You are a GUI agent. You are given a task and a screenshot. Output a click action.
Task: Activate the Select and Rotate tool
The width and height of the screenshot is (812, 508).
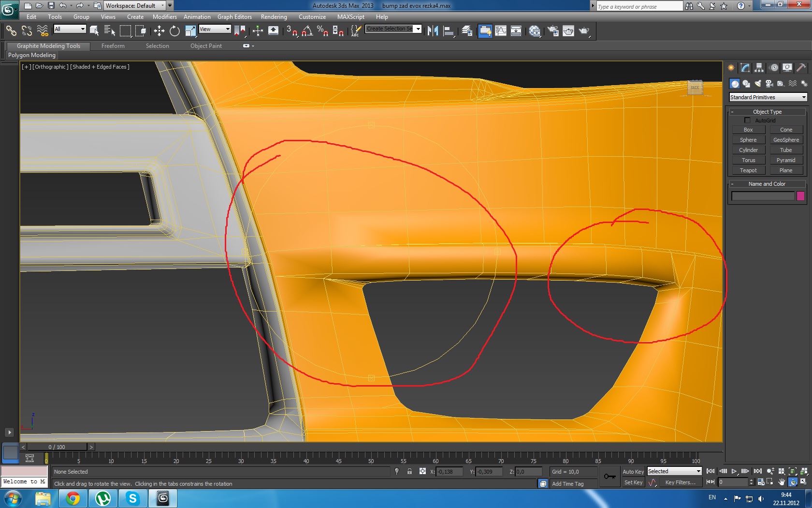(174, 31)
